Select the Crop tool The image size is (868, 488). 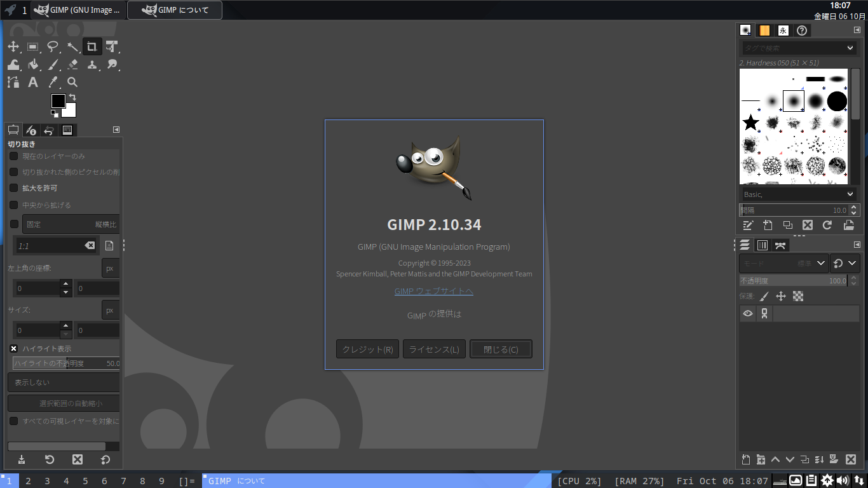pos(92,46)
